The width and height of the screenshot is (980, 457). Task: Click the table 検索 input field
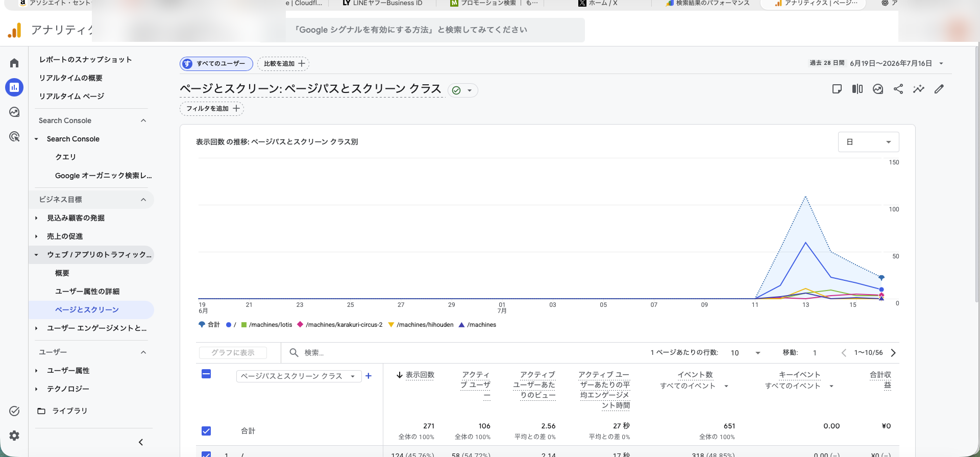coord(459,353)
